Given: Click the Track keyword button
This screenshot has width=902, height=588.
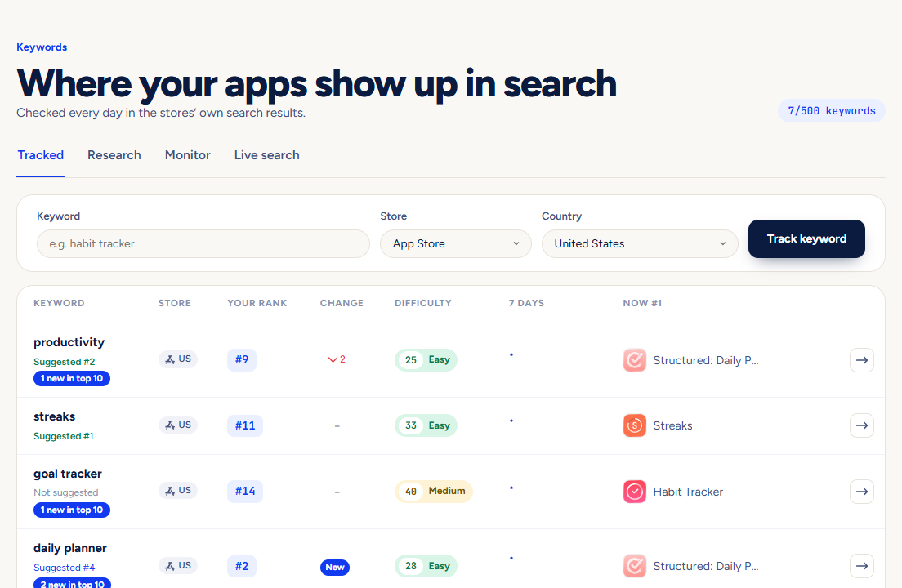Looking at the screenshot, I should click(x=806, y=238).
